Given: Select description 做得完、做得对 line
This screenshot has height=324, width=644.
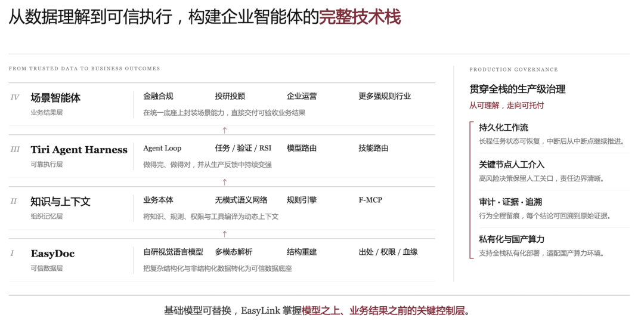Looking at the screenshot, I should pyautogui.click(x=208, y=165).
